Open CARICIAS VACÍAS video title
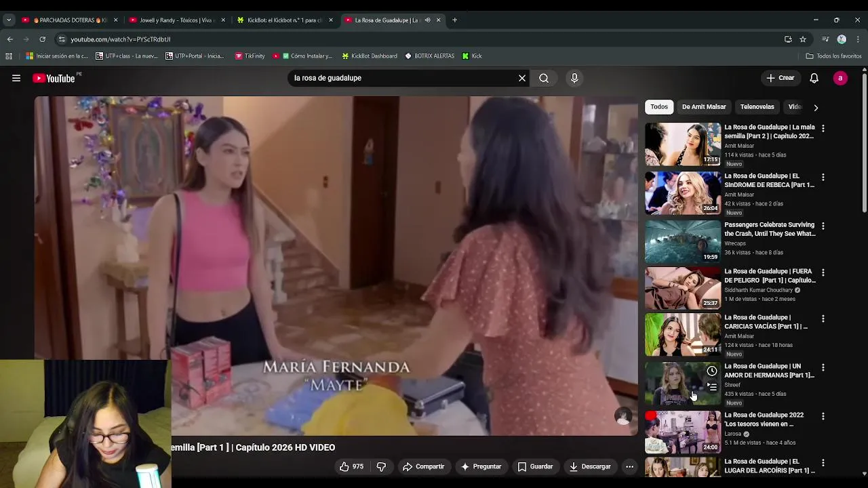The image size is (868, 488). click(766, 322)
